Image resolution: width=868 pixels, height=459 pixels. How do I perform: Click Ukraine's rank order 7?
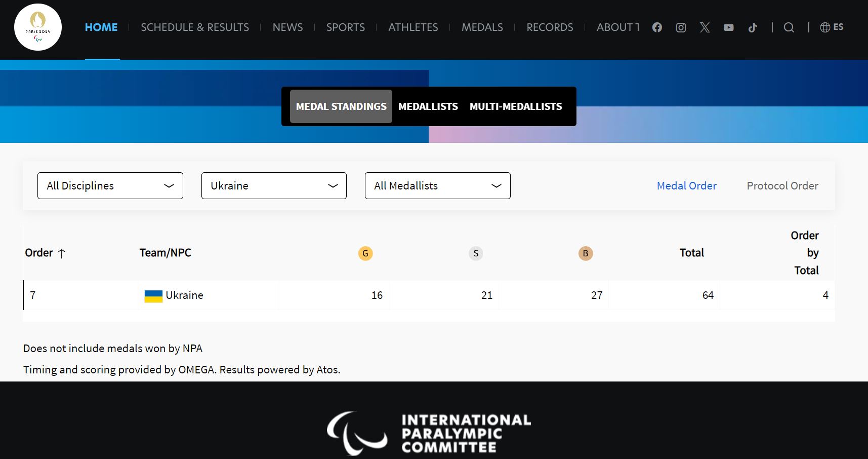(33, 295)
